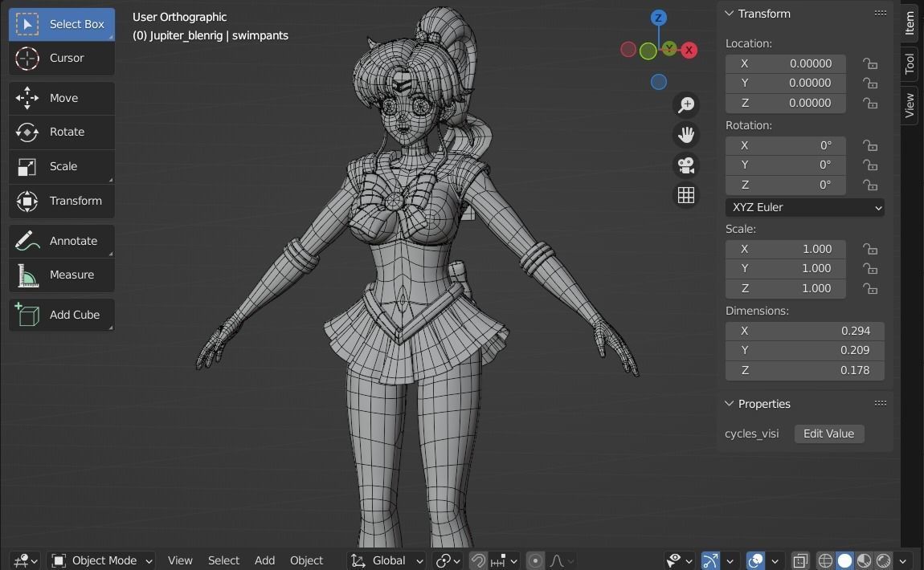Screen dimensions: 924x570
Task: Open the Select menu
Action: click(x=223, y=560)
